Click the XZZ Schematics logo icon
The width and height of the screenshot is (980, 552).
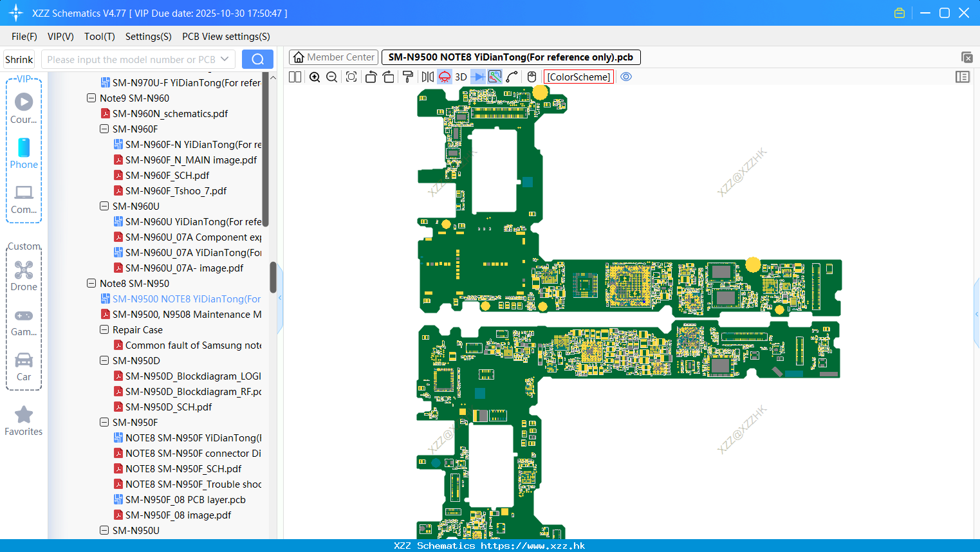point(16,13)
